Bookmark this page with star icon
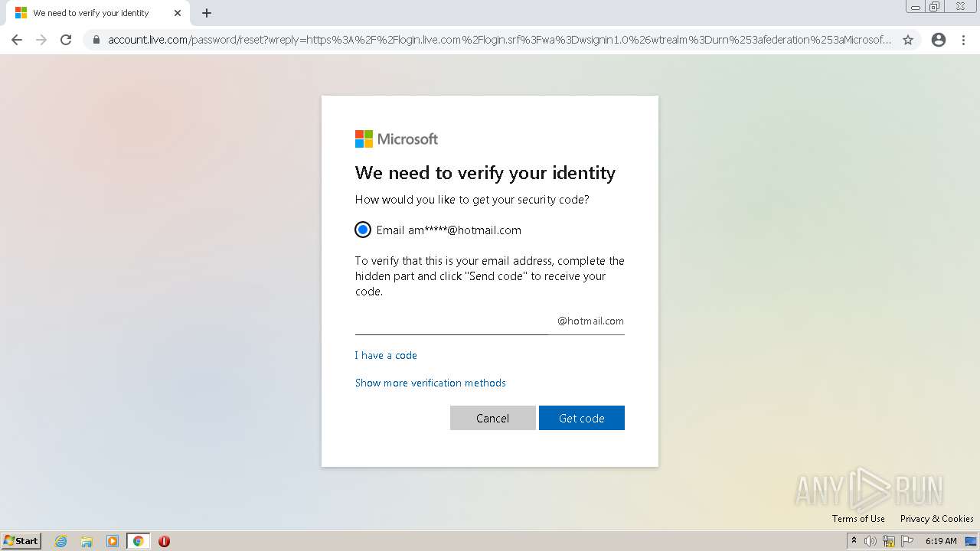The width and height of the screenshot is (980, 551). point(908,40)
